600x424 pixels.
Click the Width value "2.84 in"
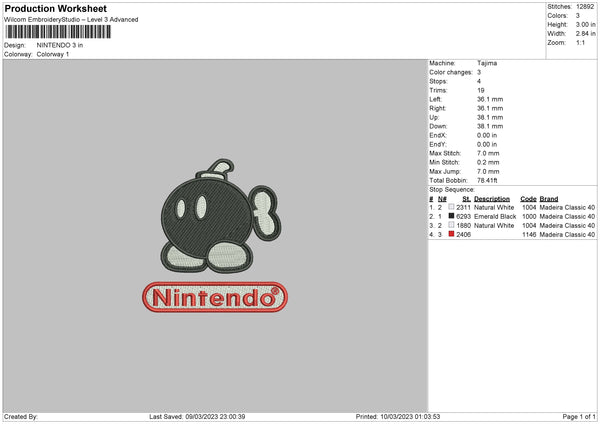point(585,34)
